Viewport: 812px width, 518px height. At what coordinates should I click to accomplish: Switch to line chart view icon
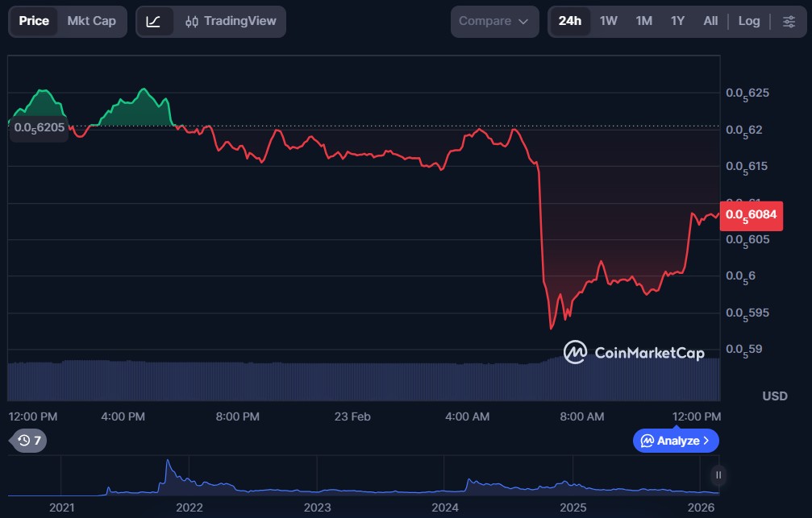153,22
